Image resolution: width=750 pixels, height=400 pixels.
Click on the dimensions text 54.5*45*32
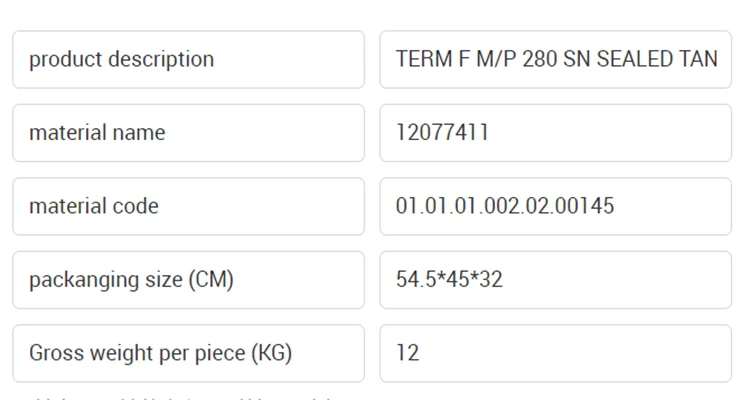[449, 280]
